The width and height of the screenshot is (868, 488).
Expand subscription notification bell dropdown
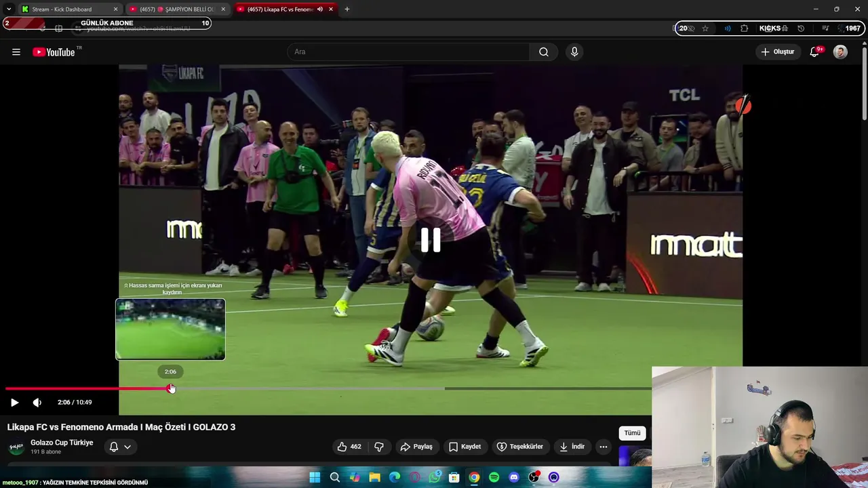(x=120, y=447)
